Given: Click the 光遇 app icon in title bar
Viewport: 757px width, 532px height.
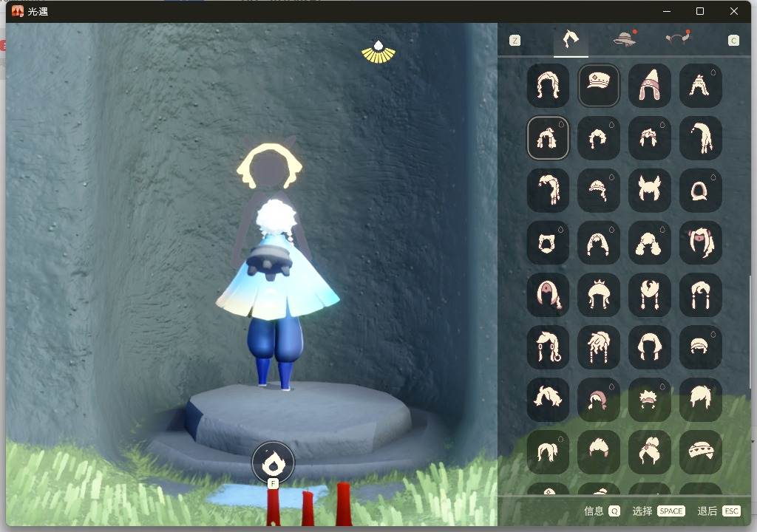Looking at the screenshot, I should 18,11.
